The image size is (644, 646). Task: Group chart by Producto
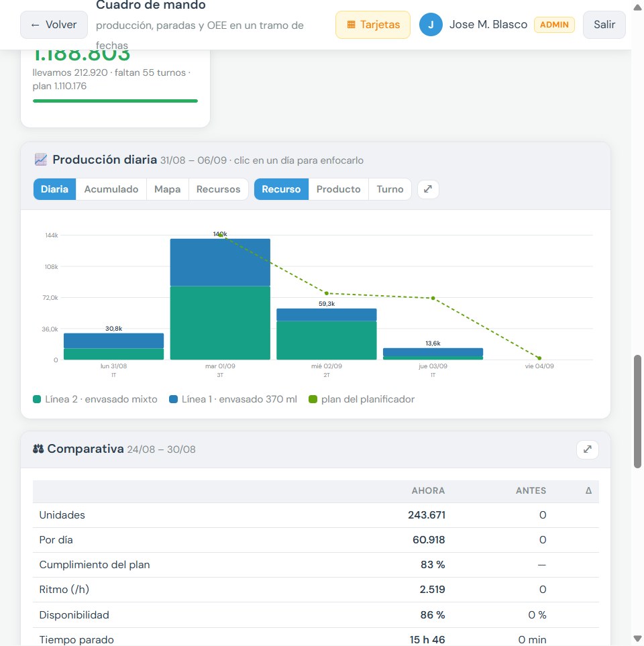pos(338,189)
